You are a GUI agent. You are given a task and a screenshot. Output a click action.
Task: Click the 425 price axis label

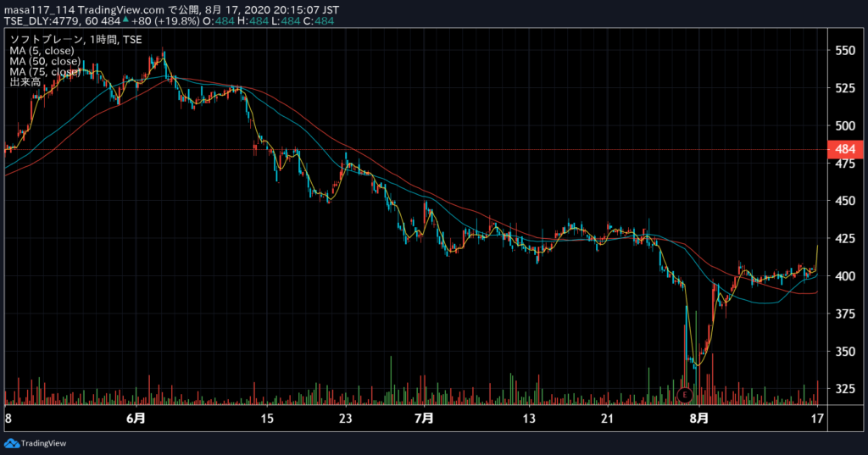(x=845, y=239)
